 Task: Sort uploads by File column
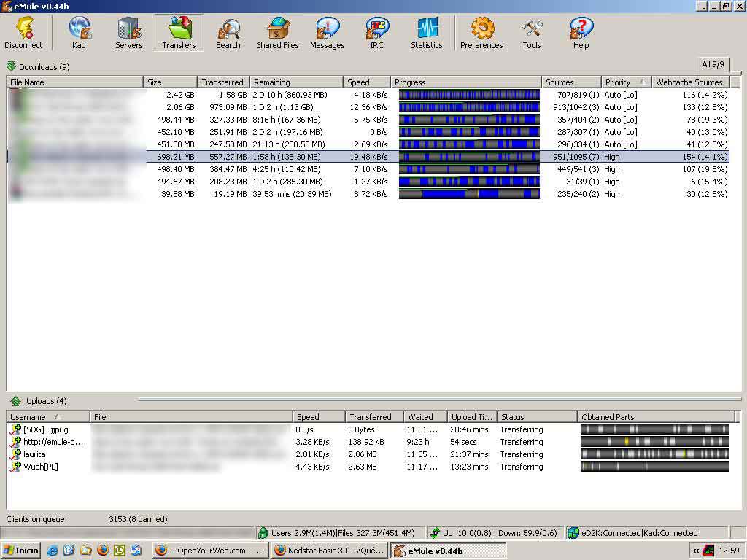(191, 416)
